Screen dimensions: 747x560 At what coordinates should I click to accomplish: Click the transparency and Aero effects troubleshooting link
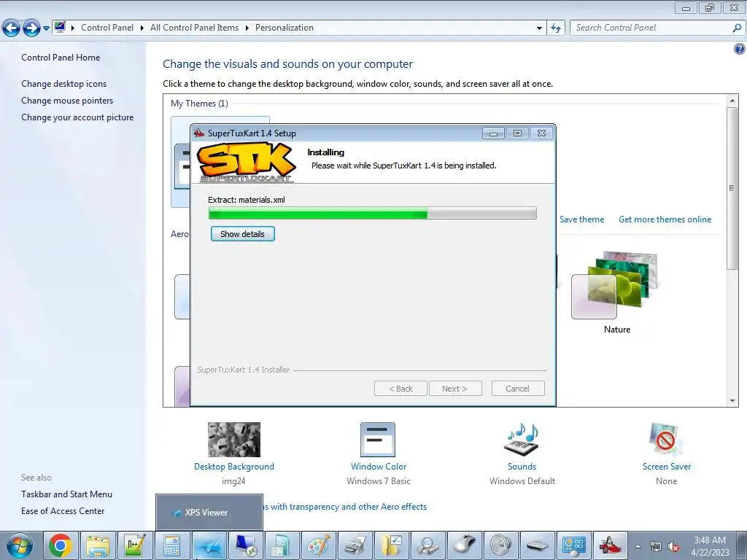[346, 507]
